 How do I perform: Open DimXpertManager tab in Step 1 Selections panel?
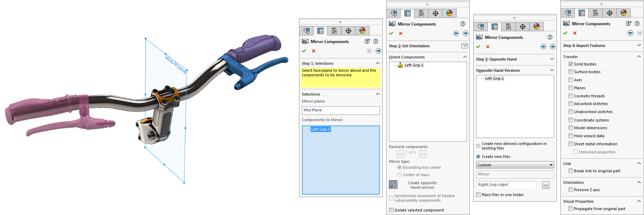pos(348,31)
